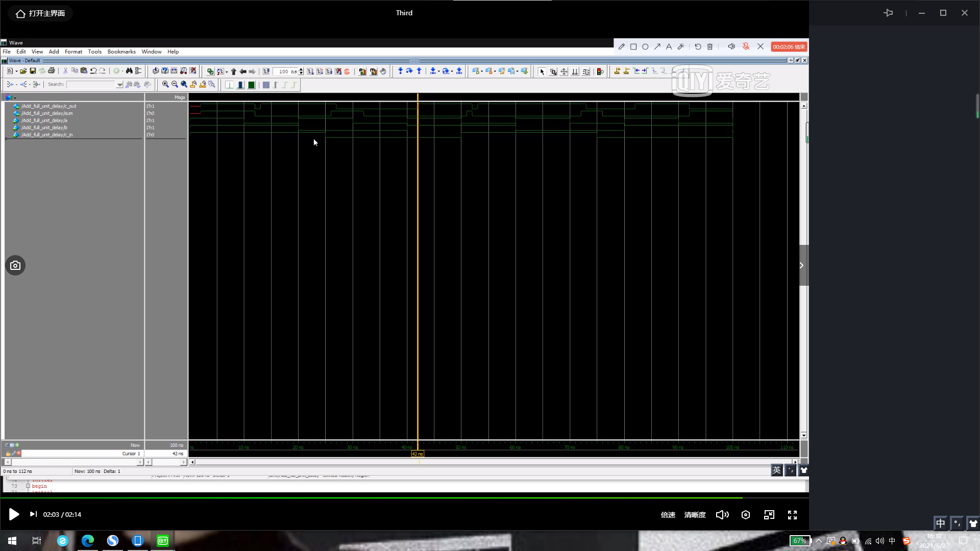Click the 倍速 playback speed button
This screenshot has height=551, width=980.
pos(668,515)
